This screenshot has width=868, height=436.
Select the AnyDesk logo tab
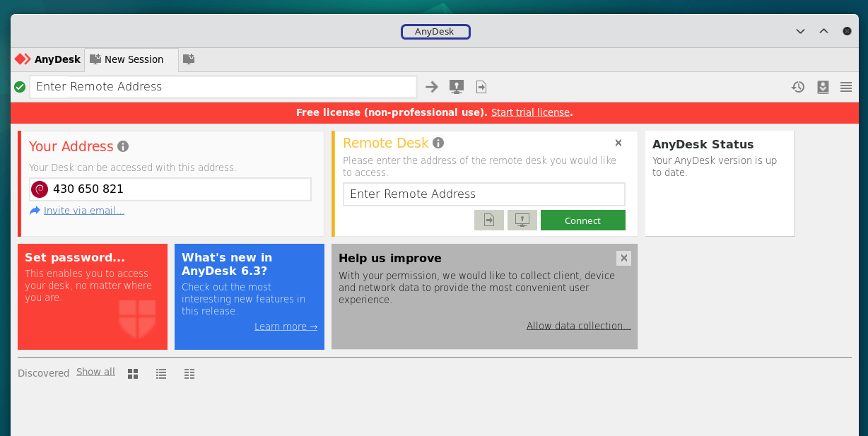(x=48, y=59)
